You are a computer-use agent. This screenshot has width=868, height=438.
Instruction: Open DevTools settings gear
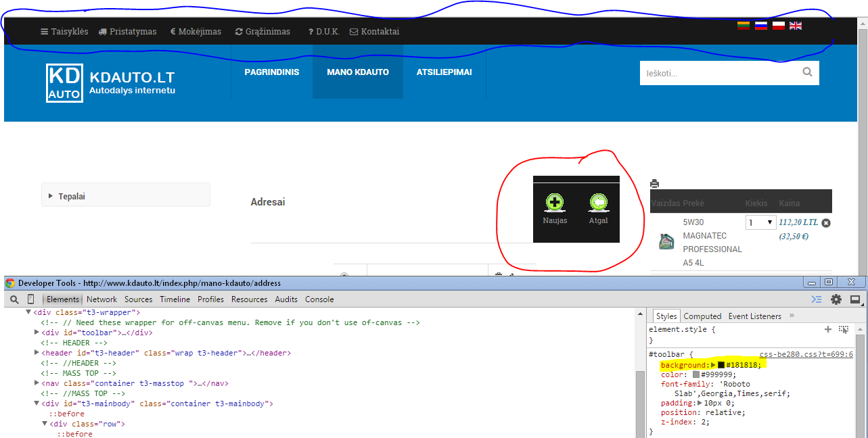836,299
